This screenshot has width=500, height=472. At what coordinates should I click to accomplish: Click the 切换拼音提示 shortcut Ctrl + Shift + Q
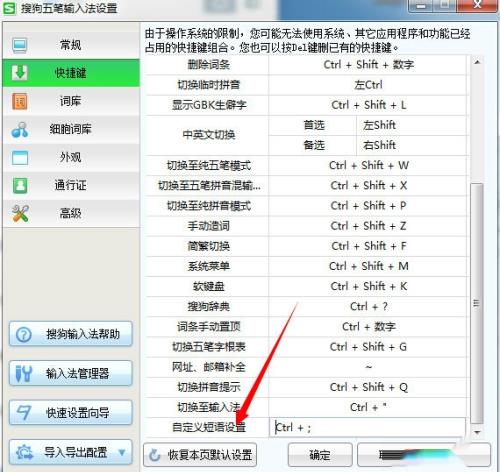pos(368,387)
